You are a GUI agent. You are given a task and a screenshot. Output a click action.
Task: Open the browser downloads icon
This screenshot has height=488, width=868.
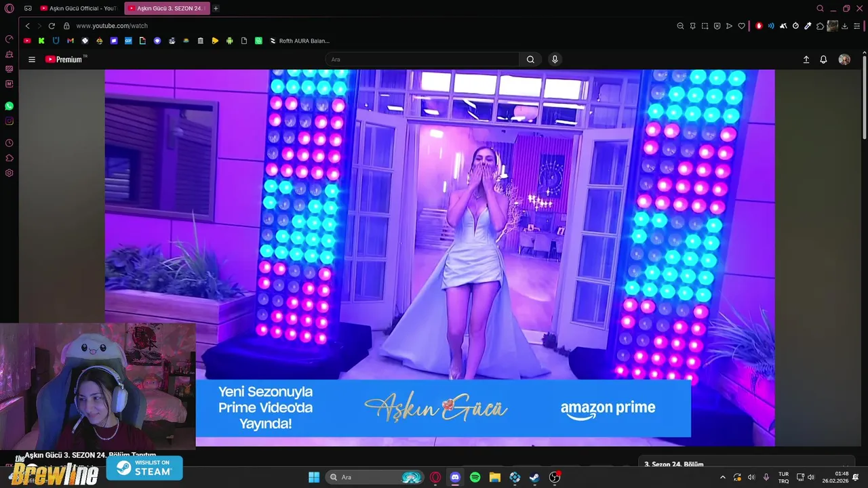tap(845, 26)
